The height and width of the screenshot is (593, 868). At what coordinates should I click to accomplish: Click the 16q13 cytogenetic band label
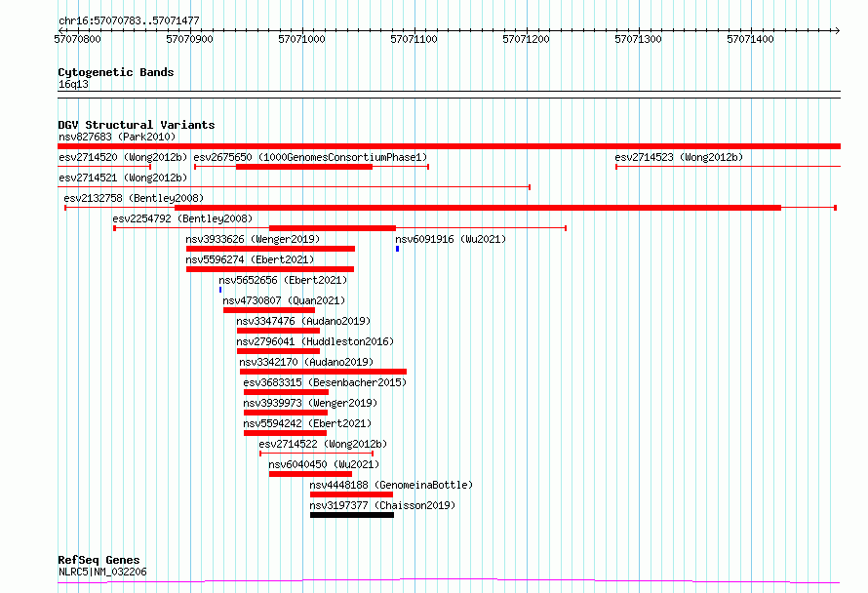(73, 84)
